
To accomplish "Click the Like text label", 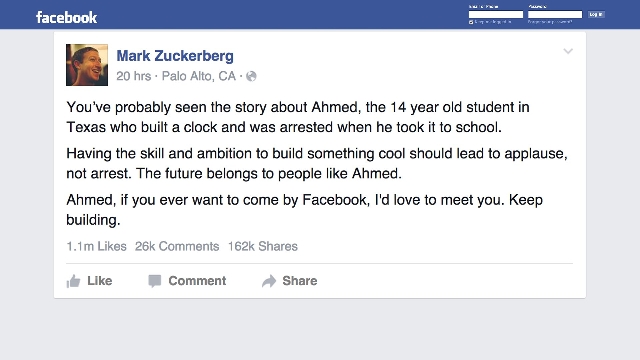I will click(x=100, y=281).
